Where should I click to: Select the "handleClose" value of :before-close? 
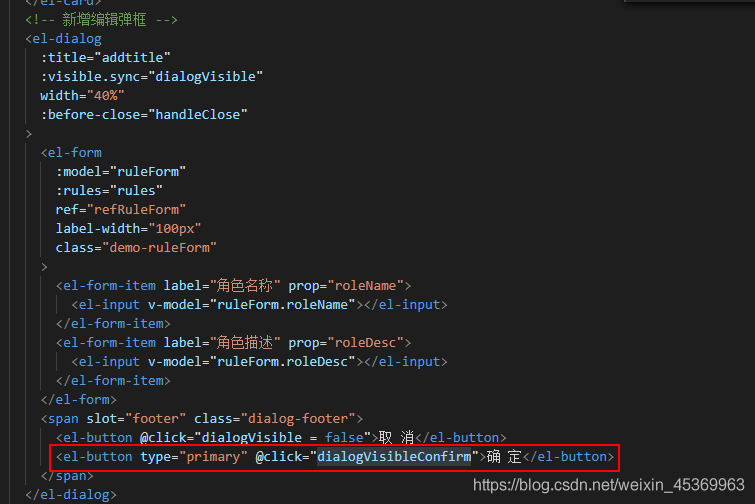[198, 115]
